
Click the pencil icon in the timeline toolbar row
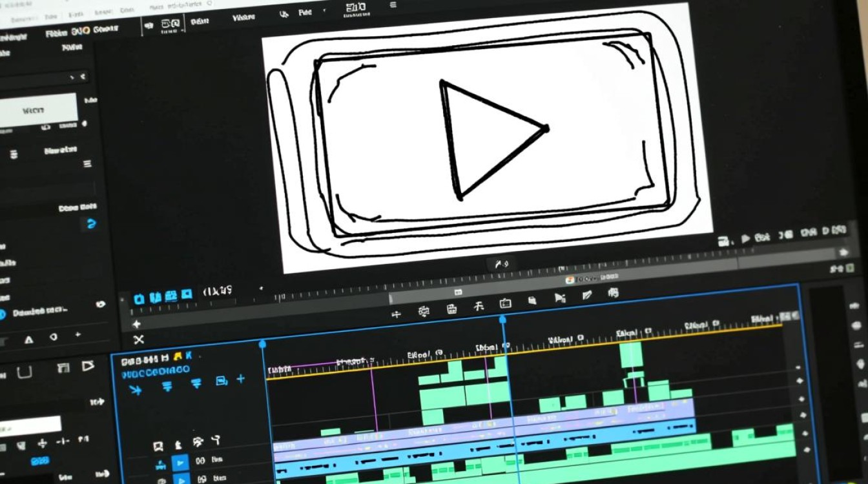586,296
